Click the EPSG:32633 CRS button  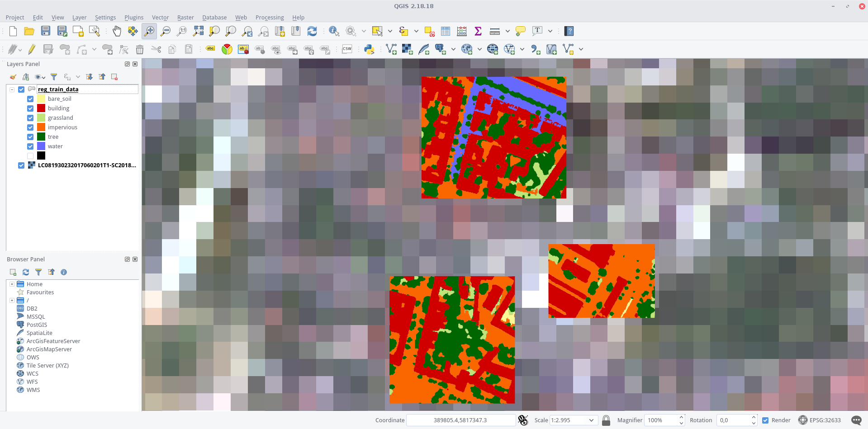click(x=820, y=420)
